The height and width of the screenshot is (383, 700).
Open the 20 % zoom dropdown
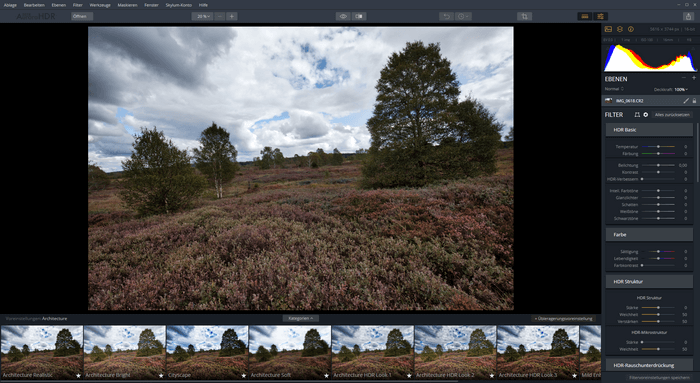203,17
